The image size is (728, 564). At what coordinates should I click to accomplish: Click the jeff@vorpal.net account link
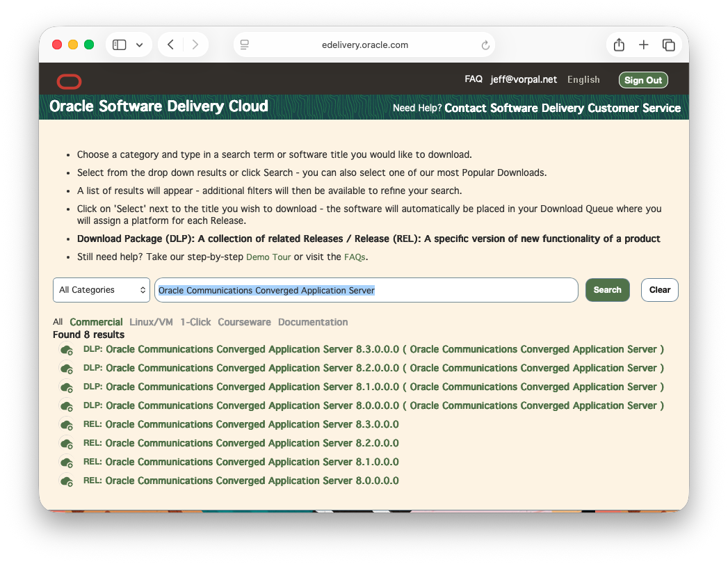click(524, 79)
